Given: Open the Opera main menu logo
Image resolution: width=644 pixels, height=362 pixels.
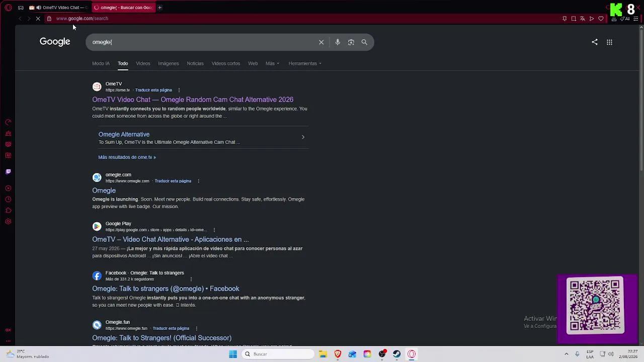Looking at the screenshot, I should (8, 8).
